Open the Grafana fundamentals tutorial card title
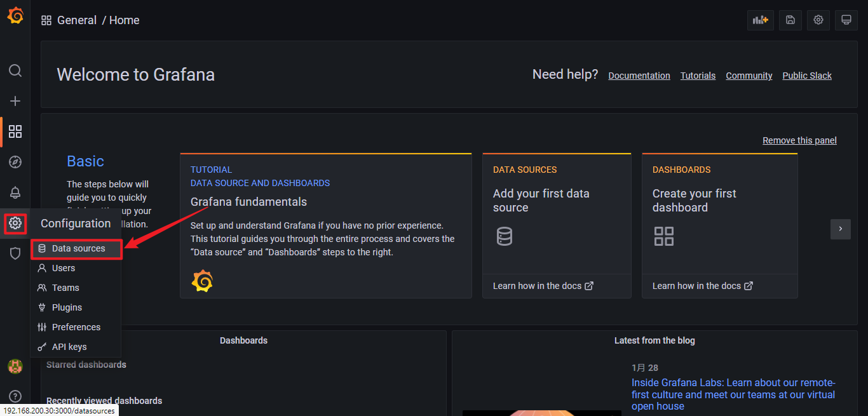 coord(248,202)
